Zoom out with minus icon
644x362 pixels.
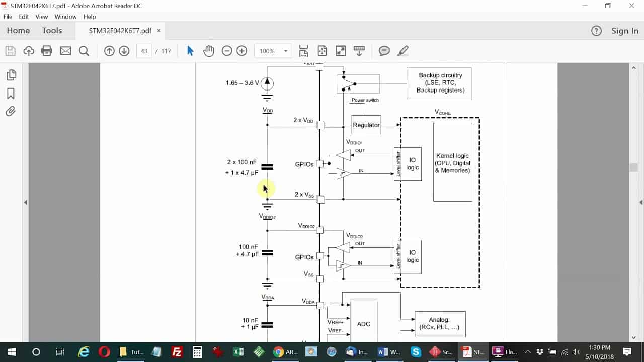pos(227,51)
